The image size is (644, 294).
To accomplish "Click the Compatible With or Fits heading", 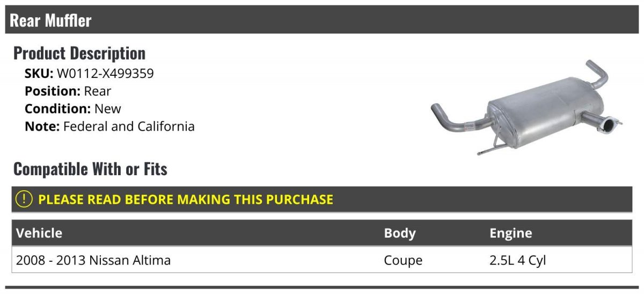I will coord(90,169).
